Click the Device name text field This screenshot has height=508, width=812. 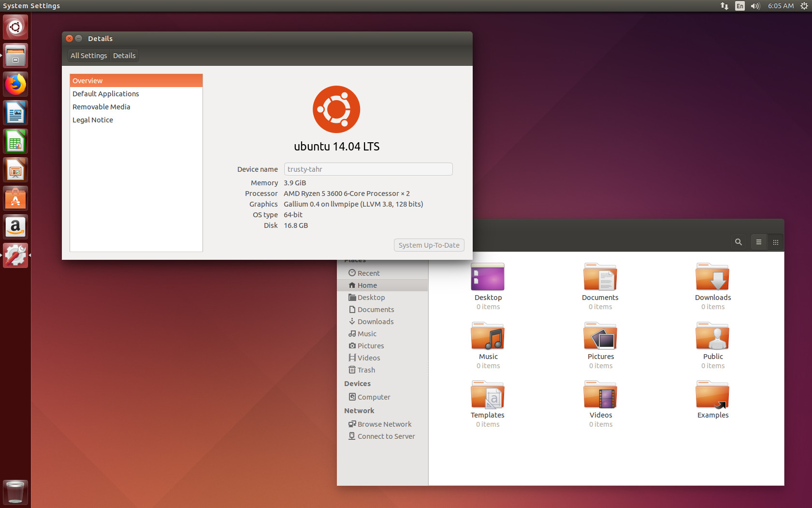[368, 169]
